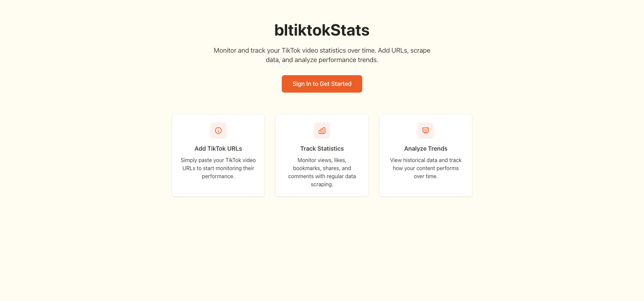The width and height of the screenshot is (644, 301).
Task: Select the Analyze Trends heading
Action: click(x=425, y=148)
